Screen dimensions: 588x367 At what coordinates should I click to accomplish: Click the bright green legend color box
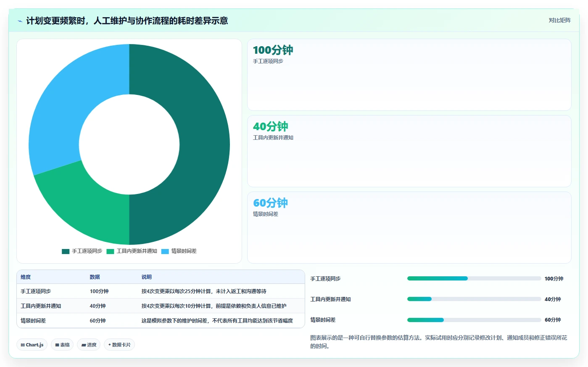point(110,252)
